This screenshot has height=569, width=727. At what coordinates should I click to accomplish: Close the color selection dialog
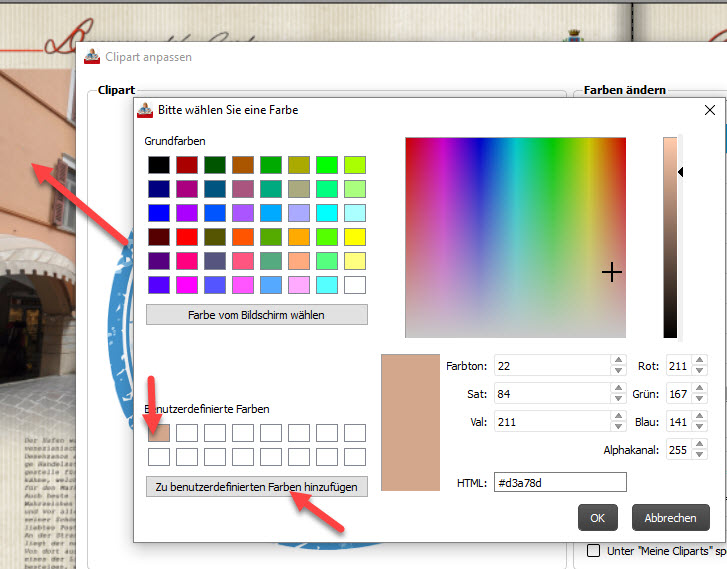point(710,110)
